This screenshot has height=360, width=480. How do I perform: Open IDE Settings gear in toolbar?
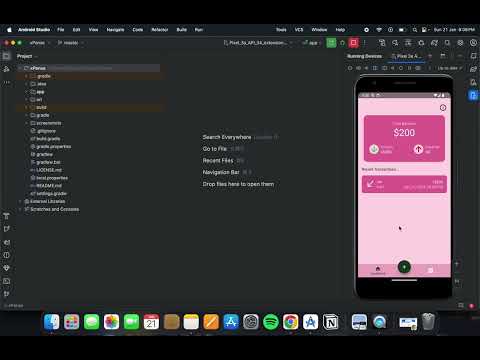tap(460, 43)
